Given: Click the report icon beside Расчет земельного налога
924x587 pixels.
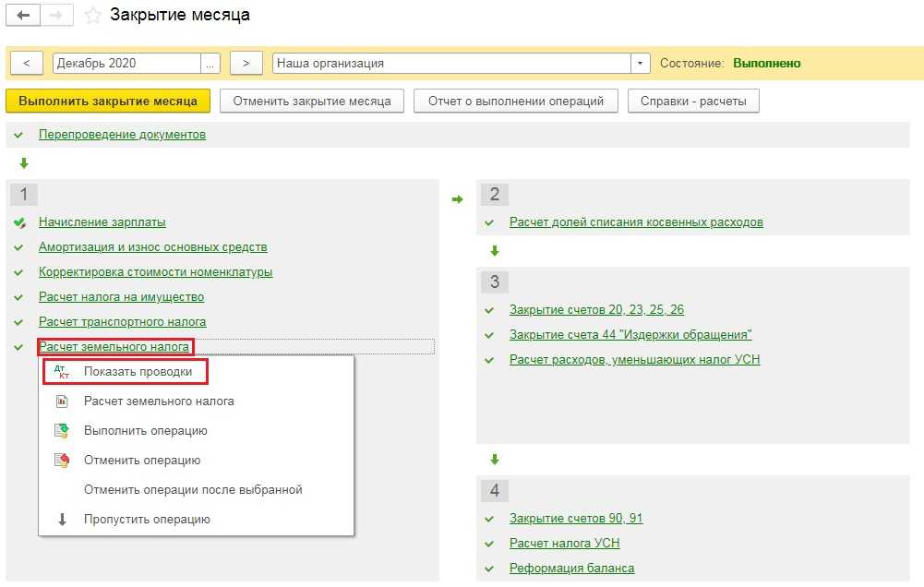Looking at the screenshot, I should 62,401.
